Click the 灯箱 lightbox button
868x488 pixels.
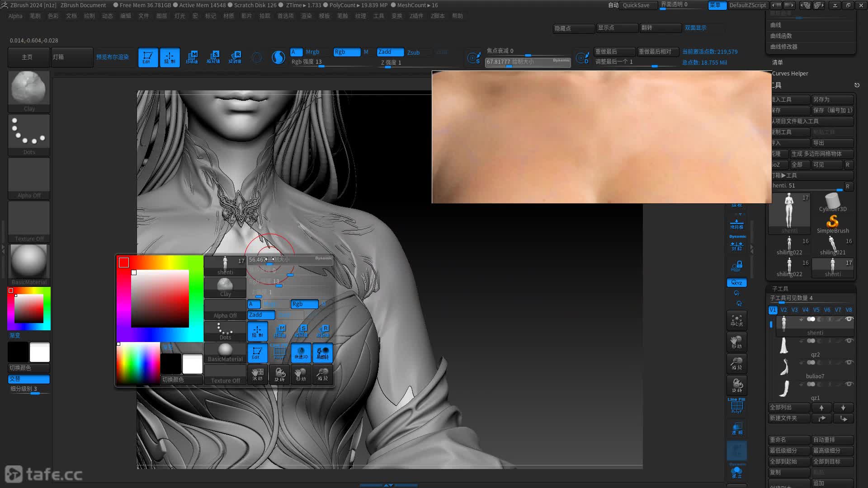(72, 57)
